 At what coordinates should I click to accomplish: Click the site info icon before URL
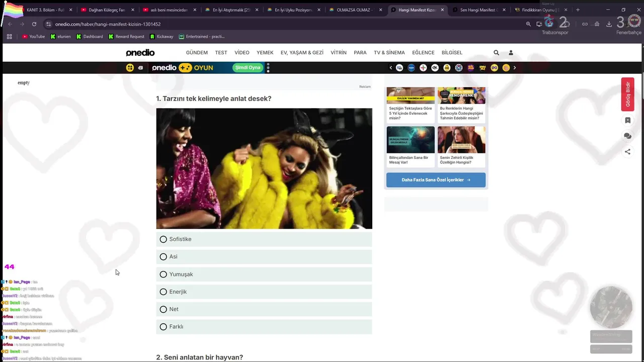tap(48, 24)
